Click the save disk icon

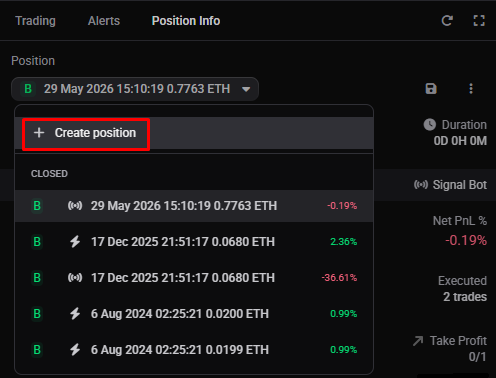(431, 89)
